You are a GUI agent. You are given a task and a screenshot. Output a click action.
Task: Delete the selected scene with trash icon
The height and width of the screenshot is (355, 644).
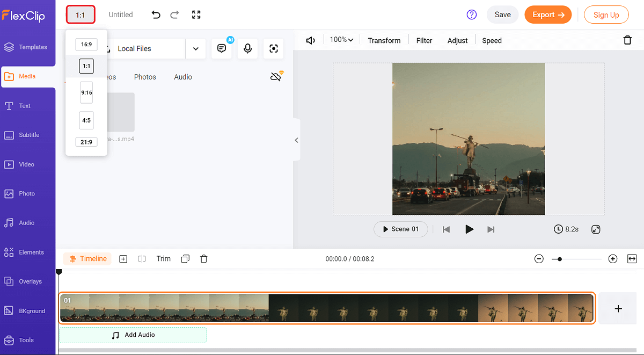point(203,258)
